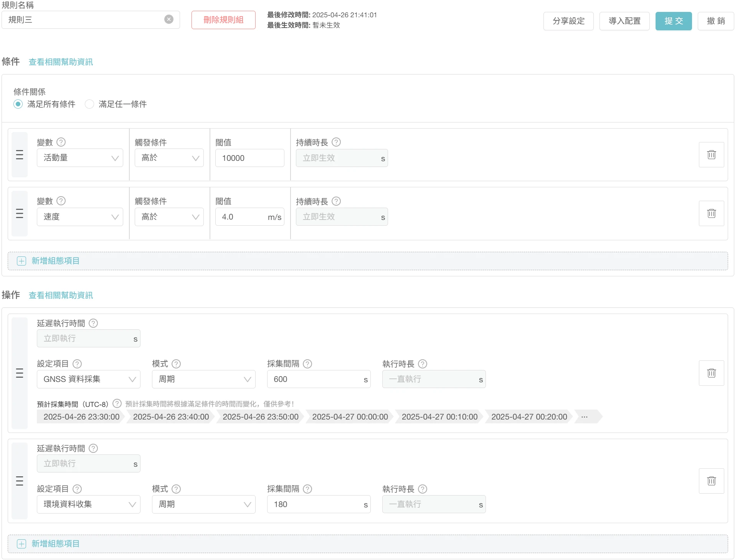Select the 滿足任一條件 radio option

[x=89, y=104]
